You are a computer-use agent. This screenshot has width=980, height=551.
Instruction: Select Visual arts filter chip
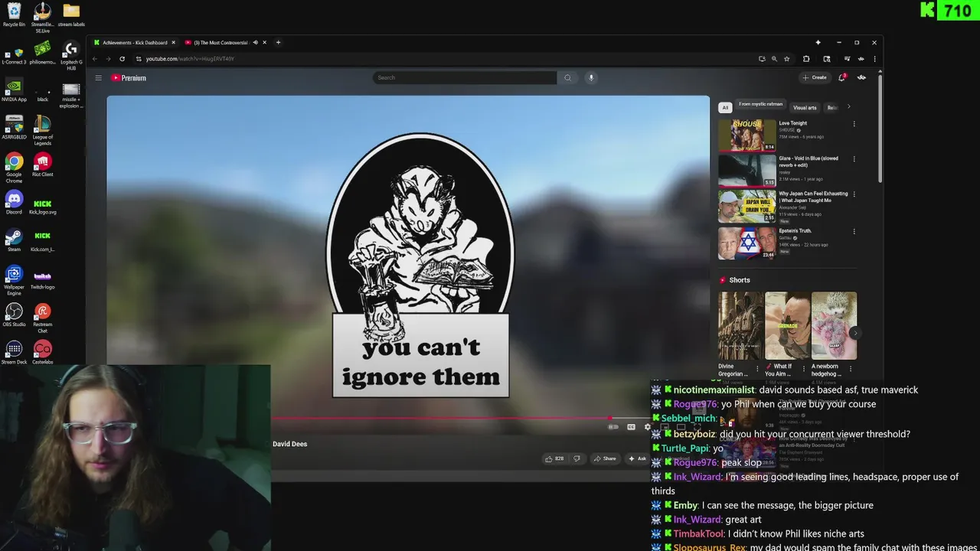click(x=805, y=108)
